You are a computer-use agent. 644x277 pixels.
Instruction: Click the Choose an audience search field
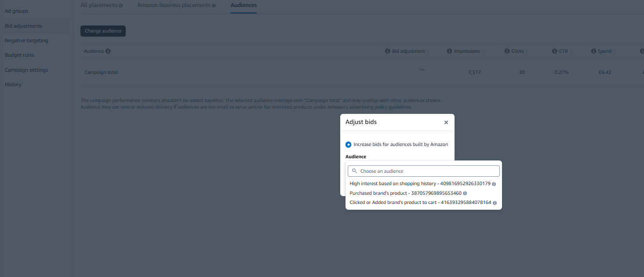coord(424,171)
